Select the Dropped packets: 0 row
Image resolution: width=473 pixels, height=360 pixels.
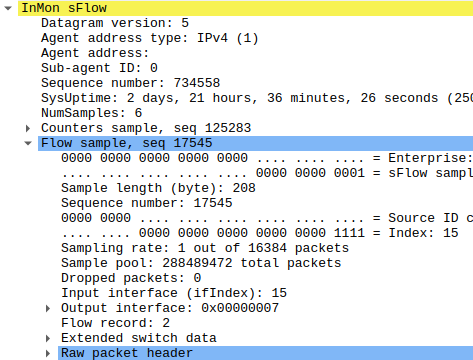[x=131, y=278]
